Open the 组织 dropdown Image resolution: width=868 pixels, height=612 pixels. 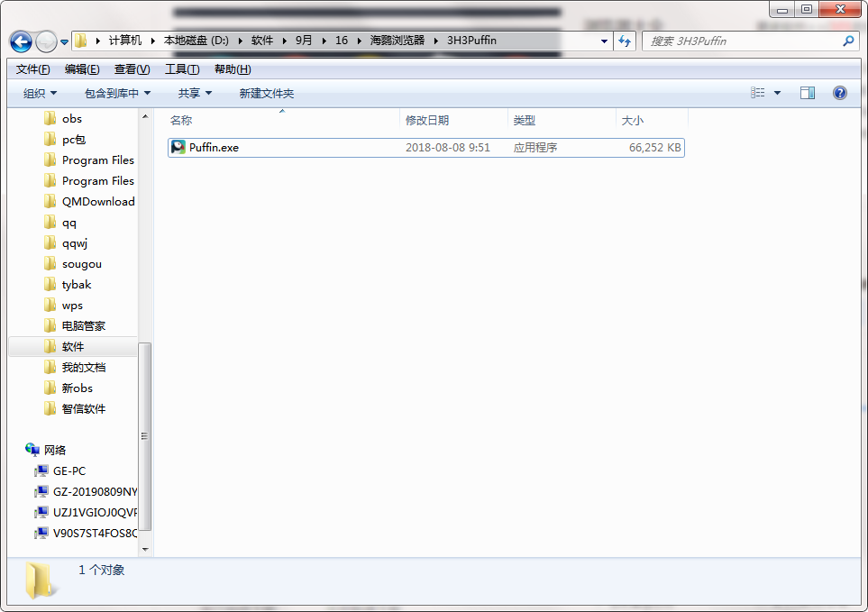[40, 93]
